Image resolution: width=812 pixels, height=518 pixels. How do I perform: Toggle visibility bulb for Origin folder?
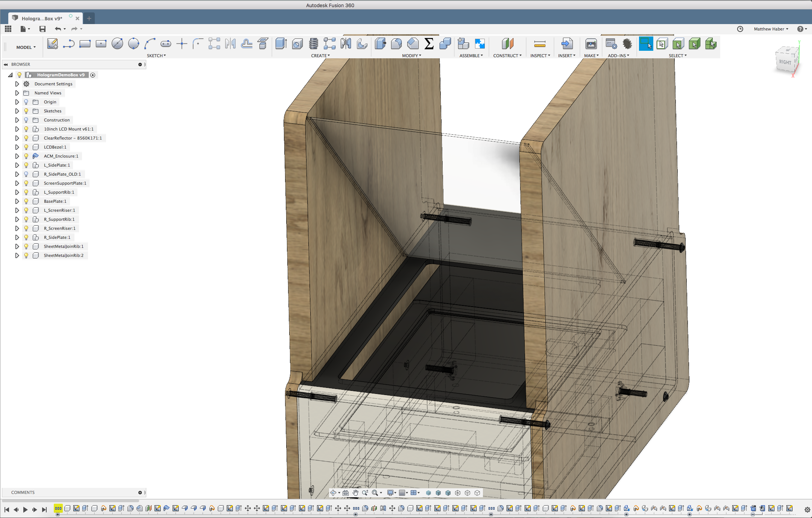(26, 102)
